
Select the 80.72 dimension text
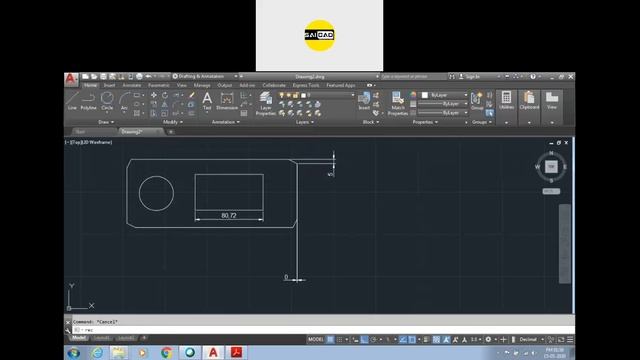point(229,215)
